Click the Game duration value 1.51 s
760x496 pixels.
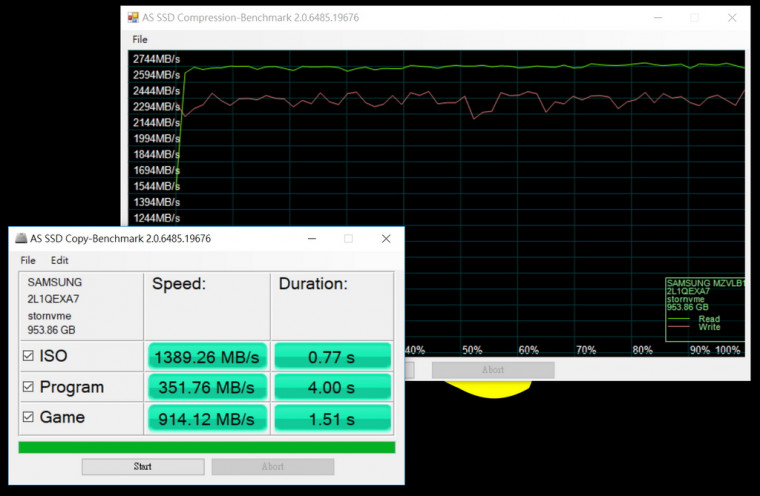click(x=331, y=418)
